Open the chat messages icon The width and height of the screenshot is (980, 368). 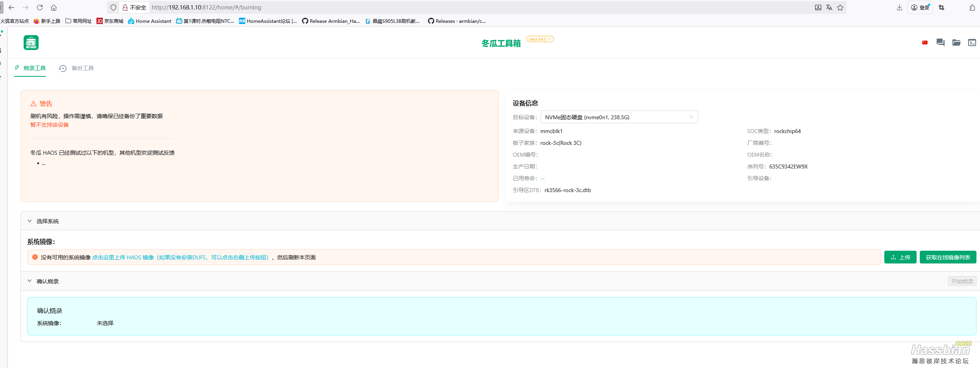[x=940, y=43]
